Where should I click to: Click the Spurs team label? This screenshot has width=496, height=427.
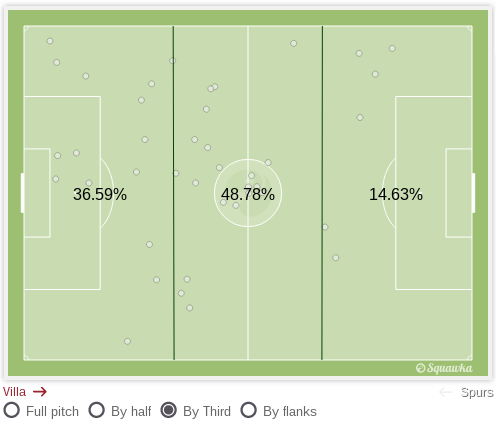pos(477,393)
